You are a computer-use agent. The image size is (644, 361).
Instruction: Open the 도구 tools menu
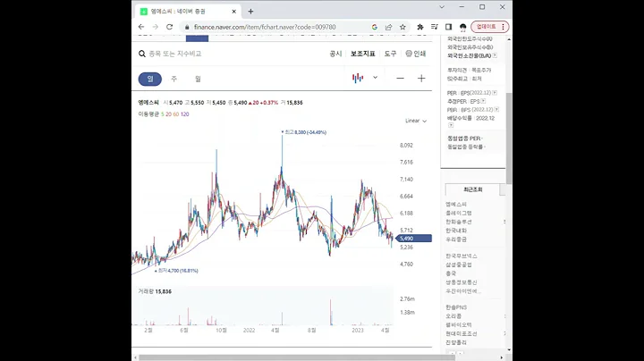[390, 54]
